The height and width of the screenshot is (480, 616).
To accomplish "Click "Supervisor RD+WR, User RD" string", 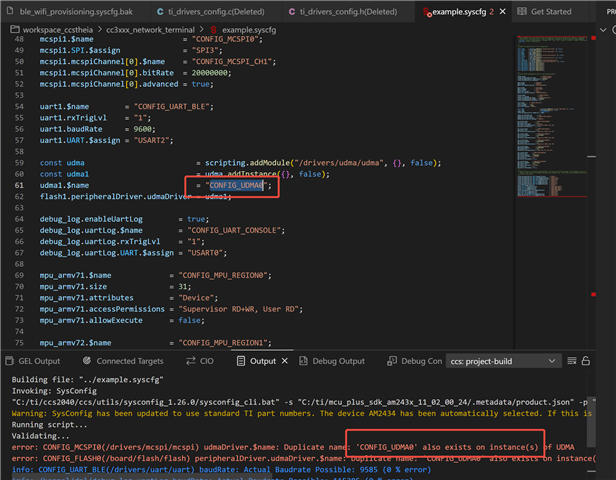I will [239, 309].
